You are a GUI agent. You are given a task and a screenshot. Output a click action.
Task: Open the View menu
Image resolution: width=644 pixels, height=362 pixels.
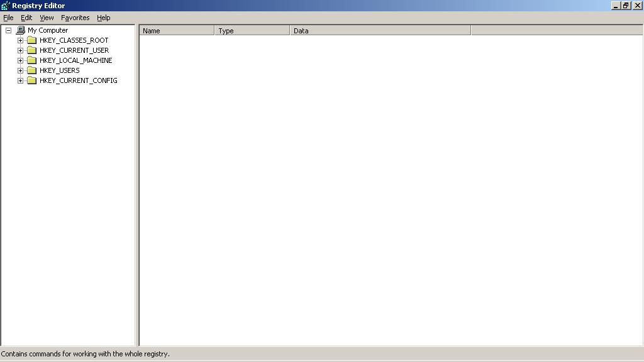tap(47, 18)
